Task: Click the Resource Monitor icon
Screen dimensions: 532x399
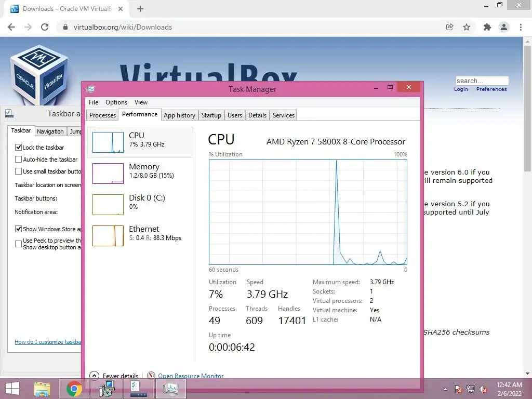Action: 151,376
